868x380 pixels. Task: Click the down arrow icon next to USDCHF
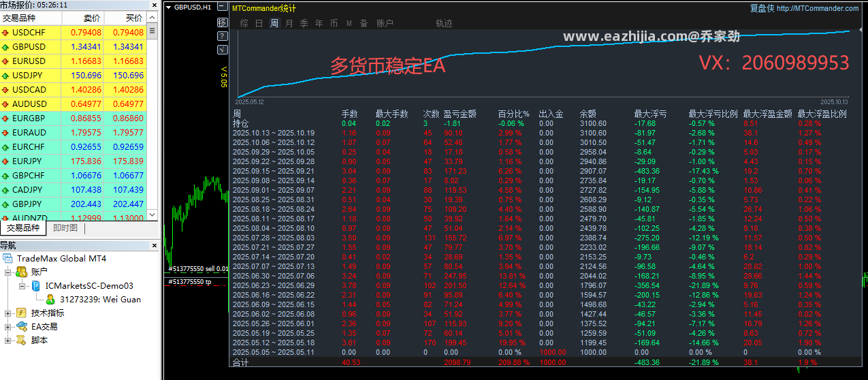click(6, 33)
